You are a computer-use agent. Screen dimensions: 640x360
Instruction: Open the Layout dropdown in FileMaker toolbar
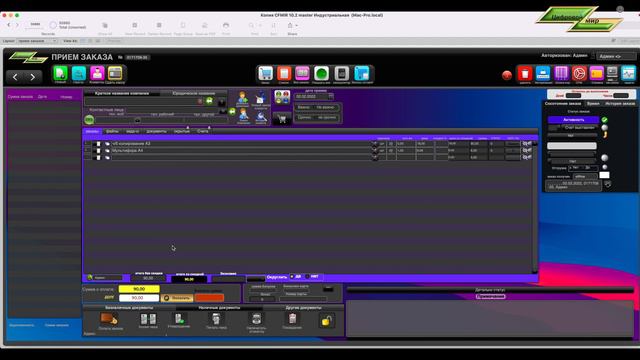(x=37, y=41)
